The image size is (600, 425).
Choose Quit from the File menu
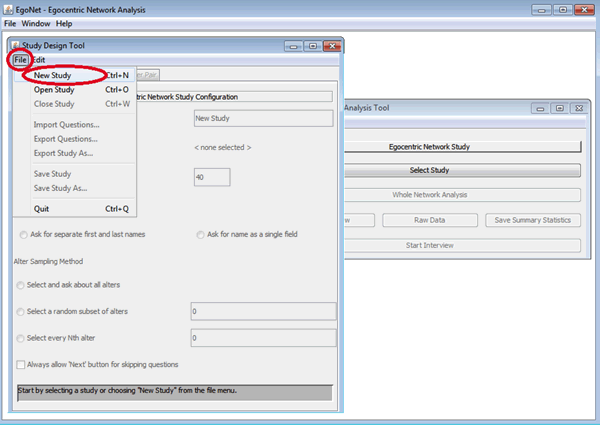point(75,209)
